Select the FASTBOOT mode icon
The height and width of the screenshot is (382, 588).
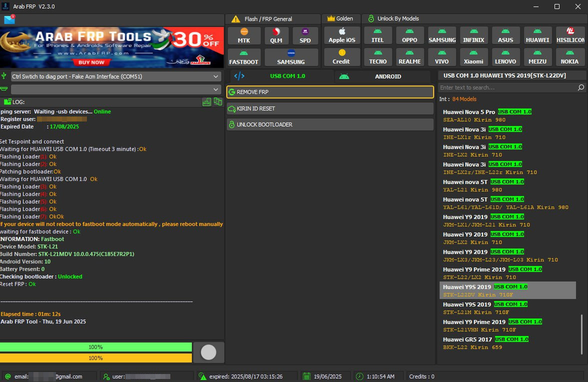pyautogui.click(x=244, y=57)
